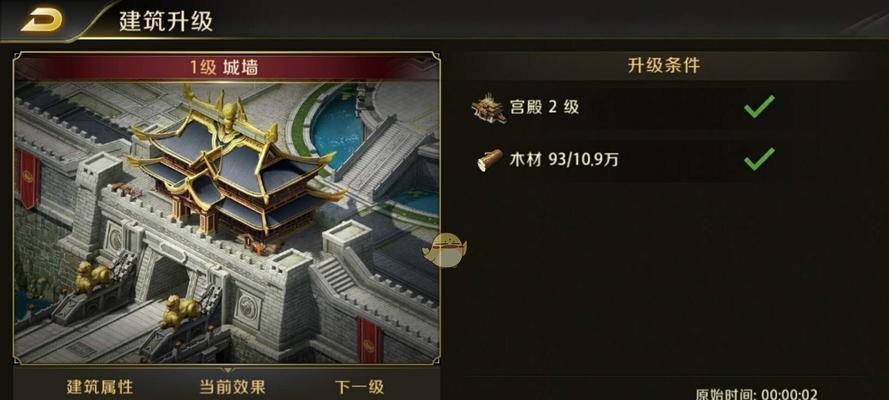Select the 下一级 tab

(x=359, y=387)
